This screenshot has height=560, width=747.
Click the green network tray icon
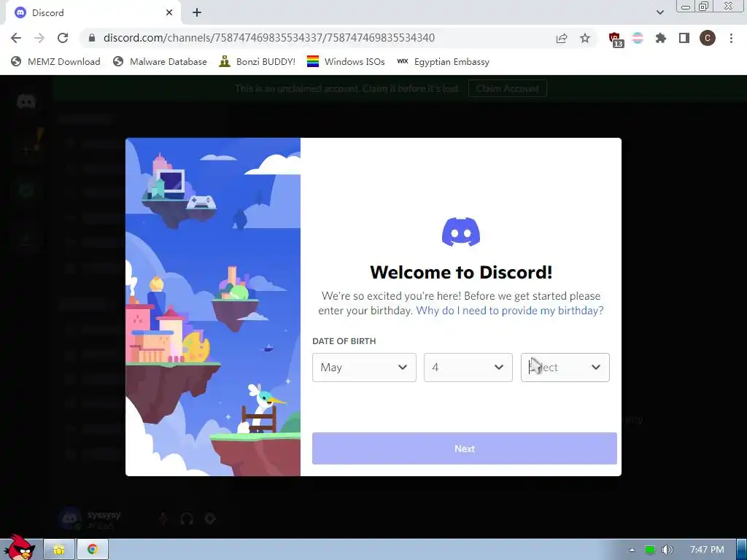tap(650, 550)
